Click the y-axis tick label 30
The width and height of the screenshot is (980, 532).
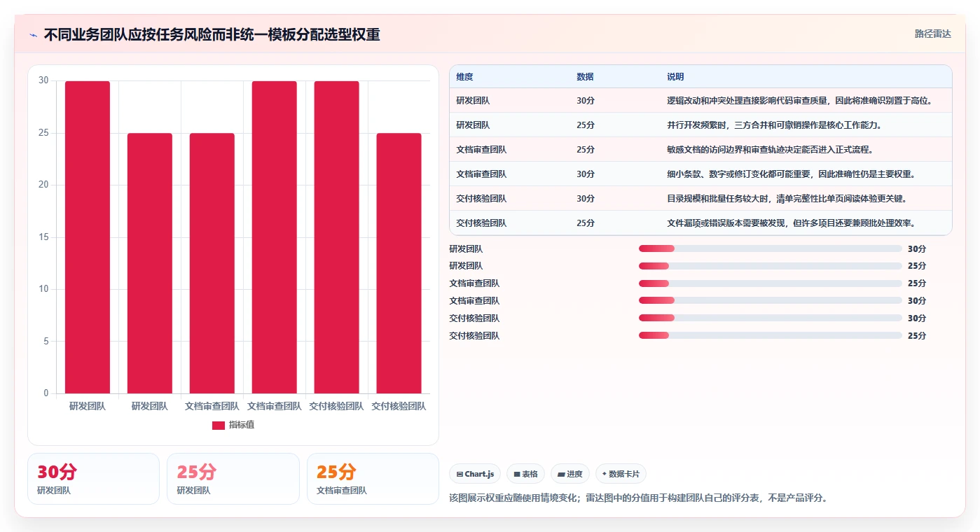[43, 80]
